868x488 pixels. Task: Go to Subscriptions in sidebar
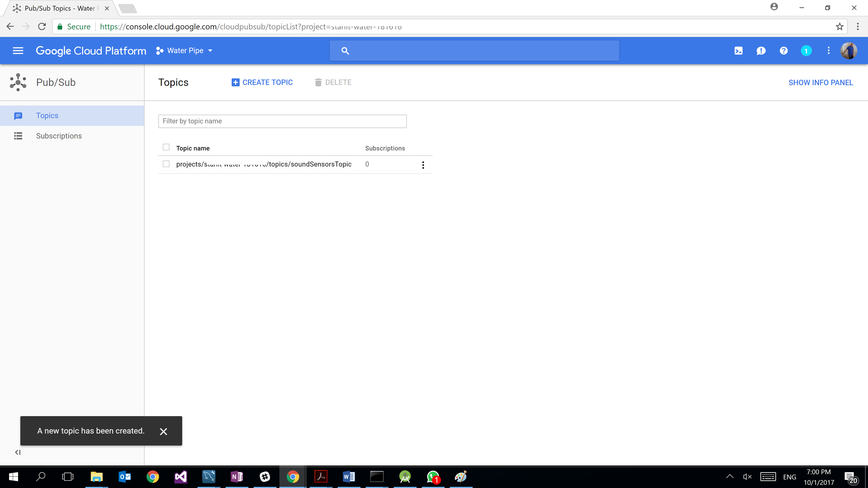[x=59, y=136]
